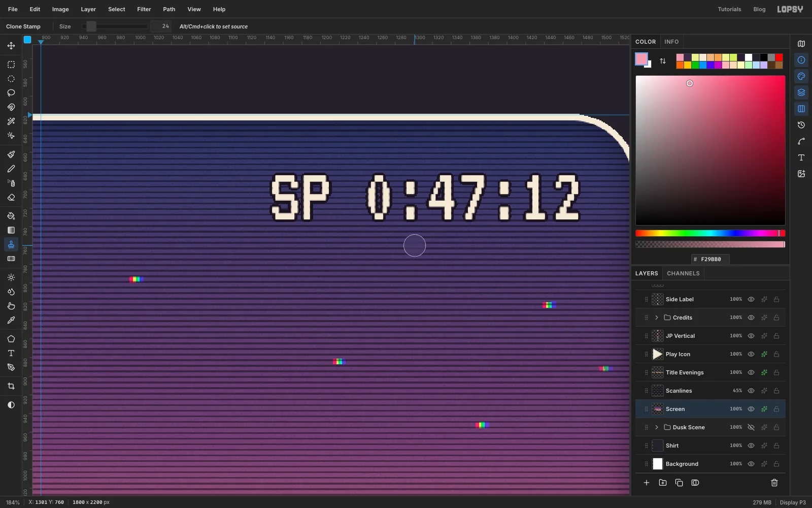Hide the Side Label layer

[x=751, y=299]
